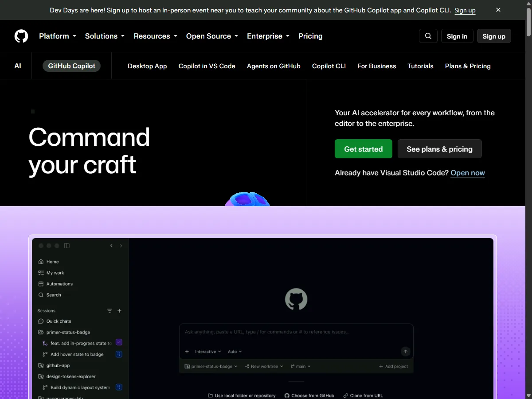Click the purple checkmark badge on feat session
The image size is (532, 399).
pos(119,343)
